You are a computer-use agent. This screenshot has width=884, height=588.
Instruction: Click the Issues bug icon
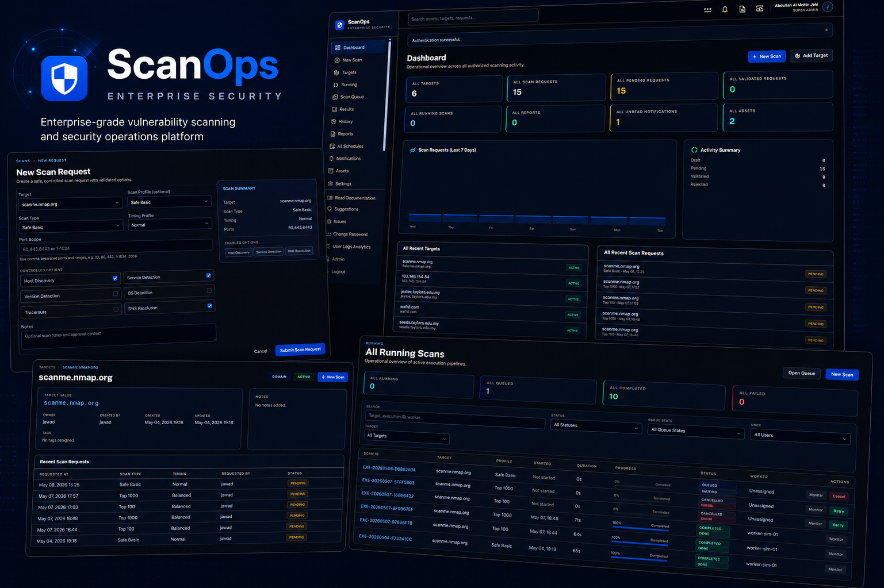tap(329, 221)
